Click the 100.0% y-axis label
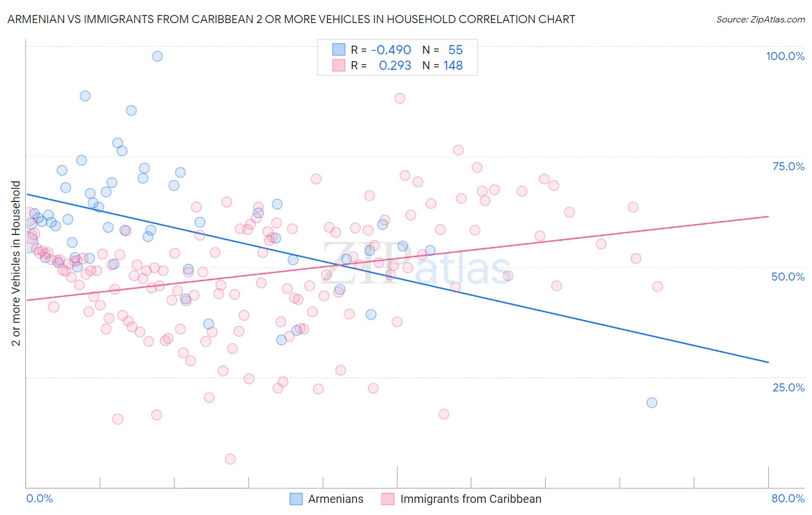 coord(785,56)
